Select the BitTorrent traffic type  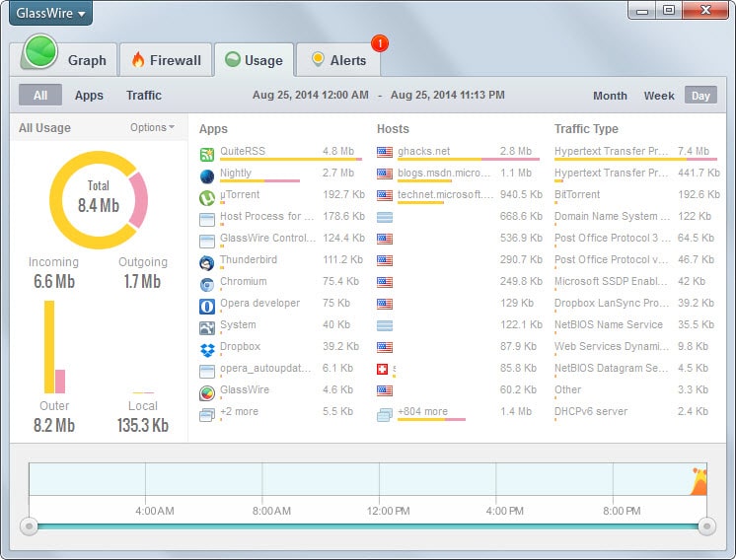[x=577, y=194]
